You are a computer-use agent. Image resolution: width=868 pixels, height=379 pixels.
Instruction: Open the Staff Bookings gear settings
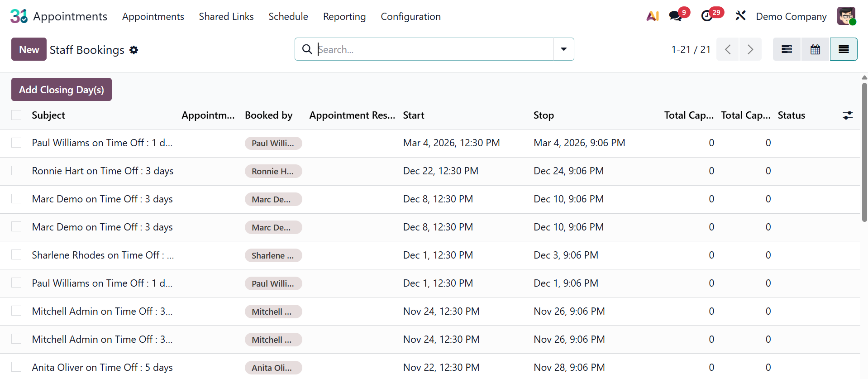[134, 50]
